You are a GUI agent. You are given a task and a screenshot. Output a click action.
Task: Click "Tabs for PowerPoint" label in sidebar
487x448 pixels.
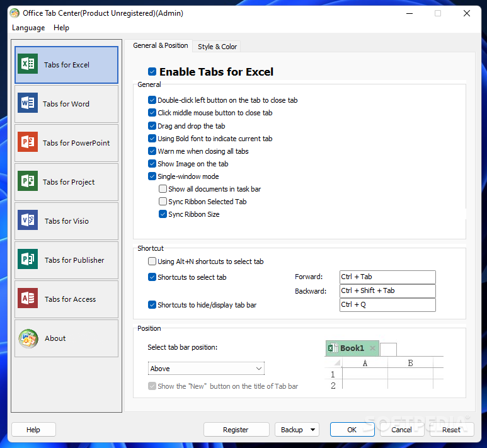pos(76,143)
